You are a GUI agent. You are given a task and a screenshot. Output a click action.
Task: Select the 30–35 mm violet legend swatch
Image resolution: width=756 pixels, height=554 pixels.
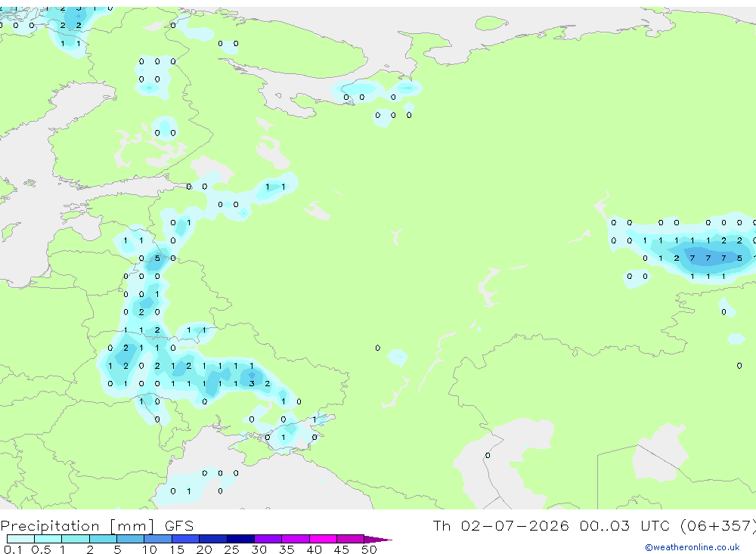(x=268, y=539)
